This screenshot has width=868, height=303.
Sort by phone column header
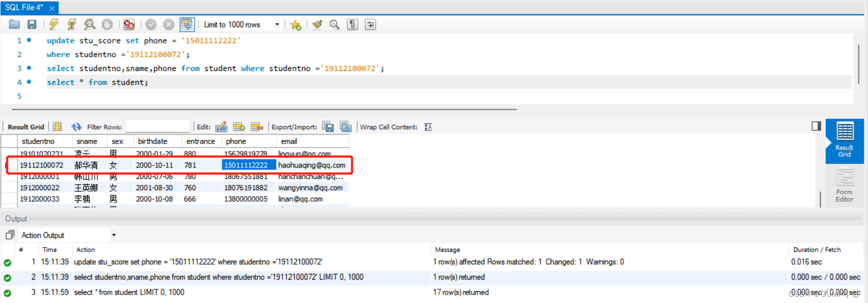[x=249, y=141]
